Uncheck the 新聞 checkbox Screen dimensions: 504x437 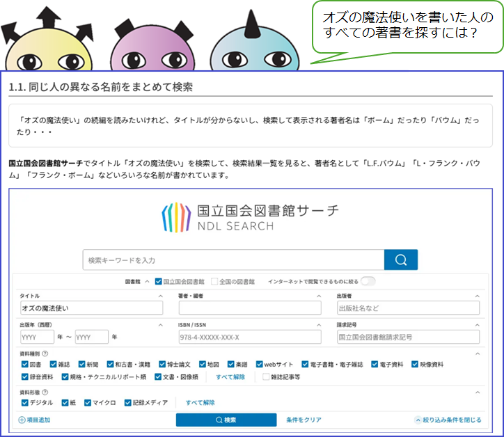pos(81,364)
